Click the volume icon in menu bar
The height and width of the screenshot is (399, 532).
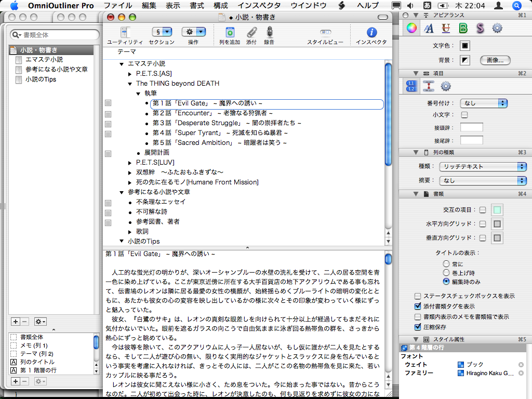(410, 5)
